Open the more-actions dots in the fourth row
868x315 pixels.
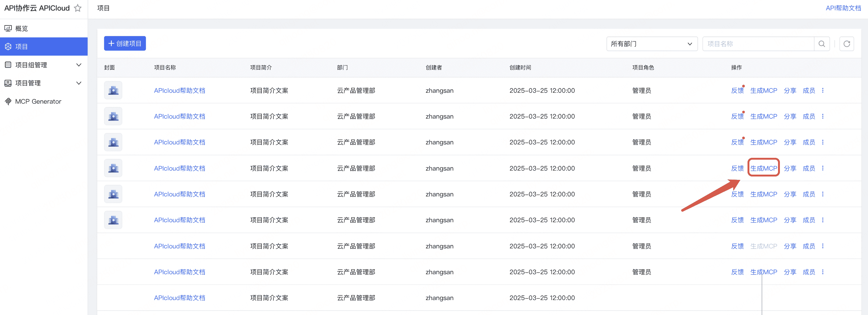823,168
